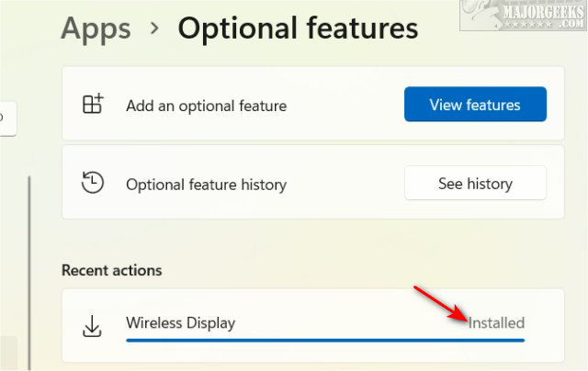Open the See history button
Viewport: 588px width, 371px height.
(475, 184)
